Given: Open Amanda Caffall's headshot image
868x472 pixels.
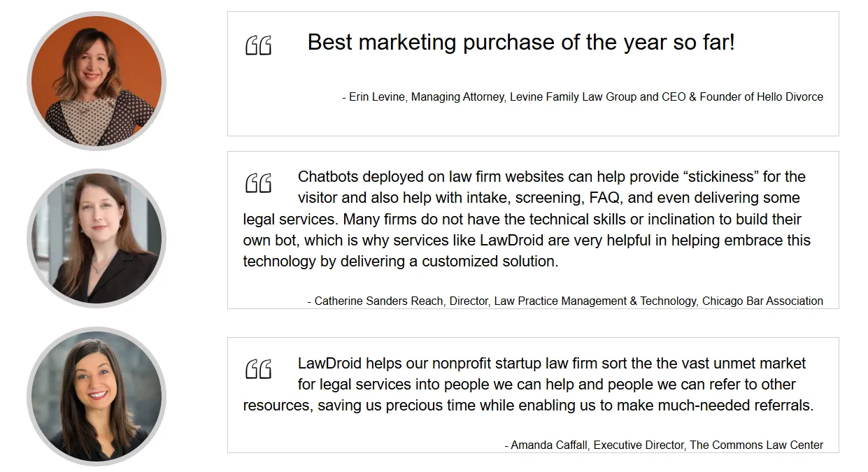Looking at the screenshot, I should pyautogui.click(x=97, y=396).
